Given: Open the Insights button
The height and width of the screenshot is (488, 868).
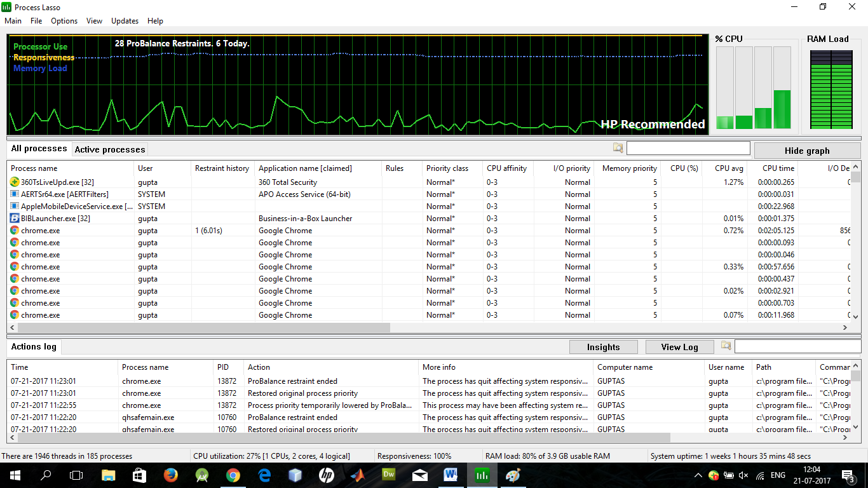Looking at the screenshot, I should [x=603, y=347].
